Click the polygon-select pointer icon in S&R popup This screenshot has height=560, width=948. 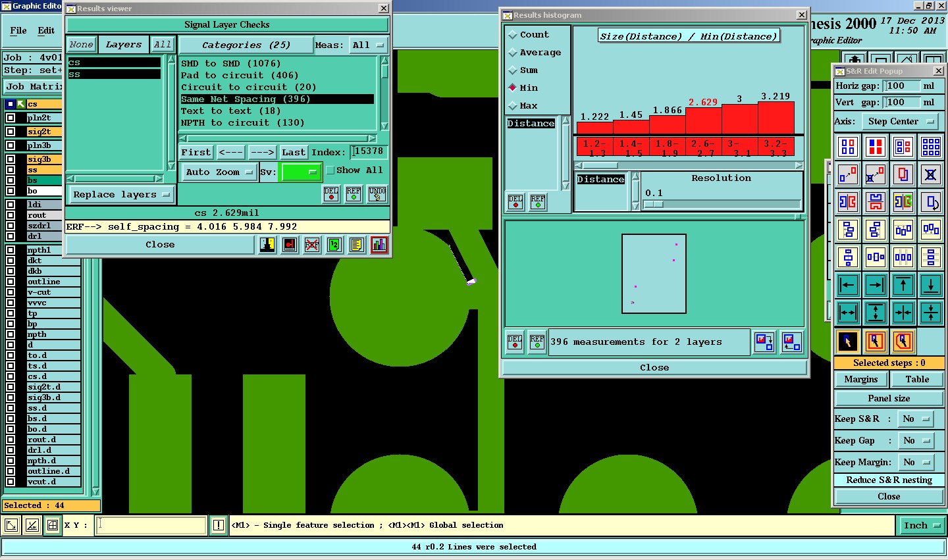[903, 341]
